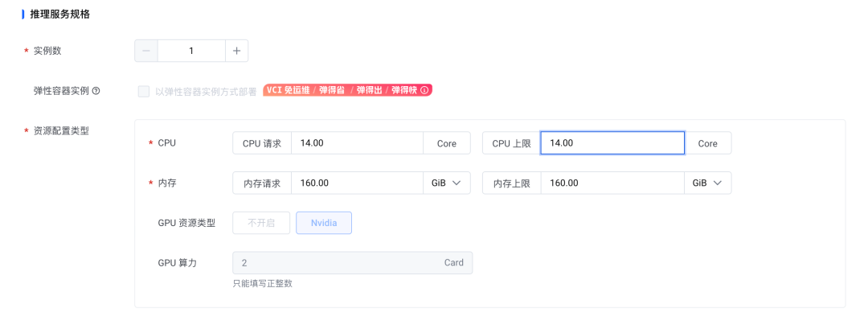Click the 内存上限 value field
The image size is (868, 325).
(612, 183)
